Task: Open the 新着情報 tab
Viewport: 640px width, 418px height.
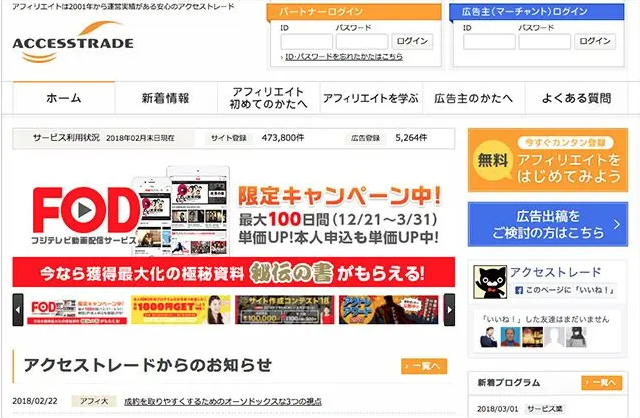Action: [166, 98]
